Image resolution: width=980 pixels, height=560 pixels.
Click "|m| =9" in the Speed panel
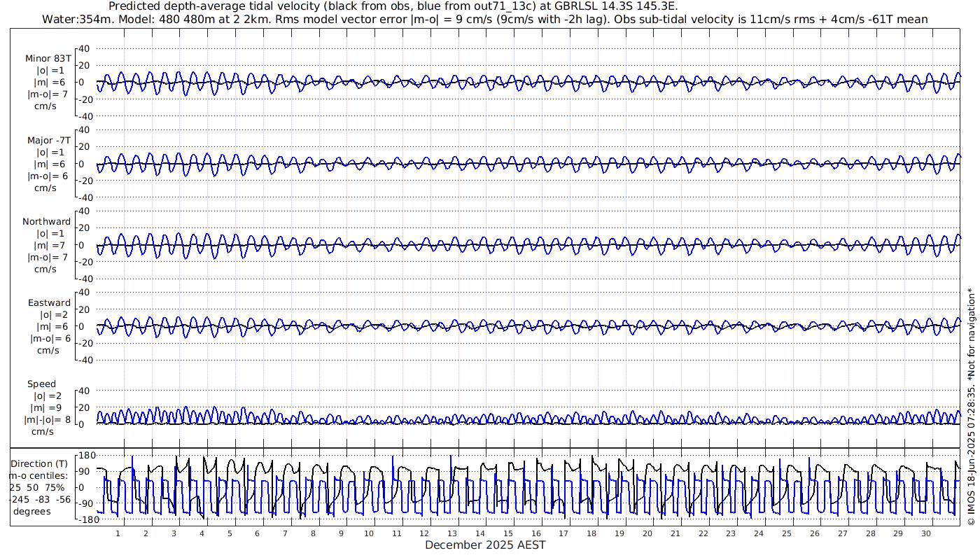(x=45, y=408)
